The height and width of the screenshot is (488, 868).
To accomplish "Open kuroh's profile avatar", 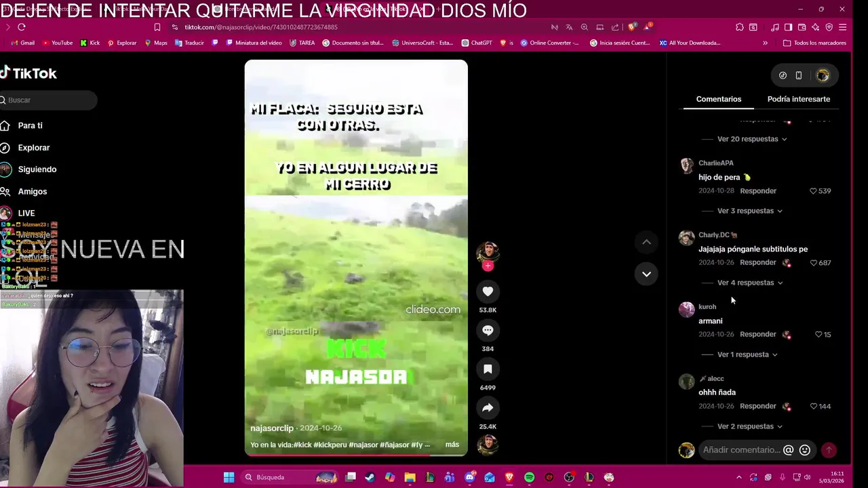I will pos(687,310).
